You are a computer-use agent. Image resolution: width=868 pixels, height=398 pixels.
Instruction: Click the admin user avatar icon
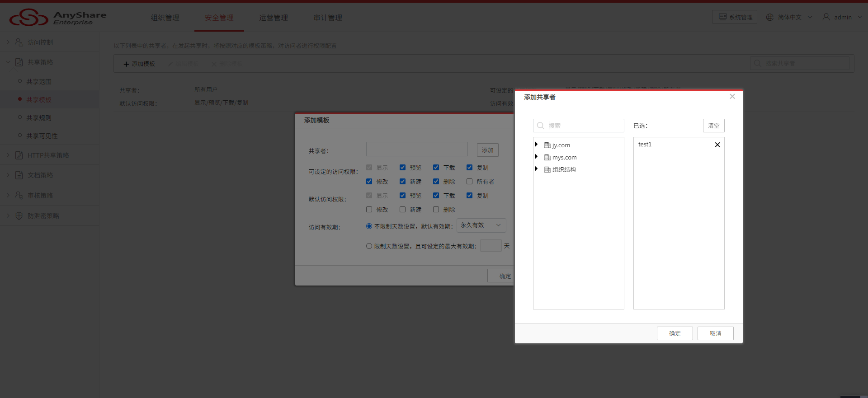pyautogui.click(x=826, y=17)
